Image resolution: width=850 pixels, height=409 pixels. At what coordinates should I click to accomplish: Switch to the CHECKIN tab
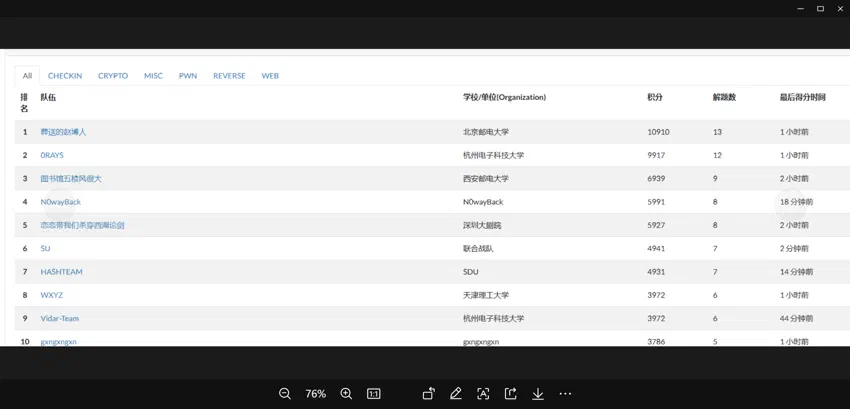point(65,76)
